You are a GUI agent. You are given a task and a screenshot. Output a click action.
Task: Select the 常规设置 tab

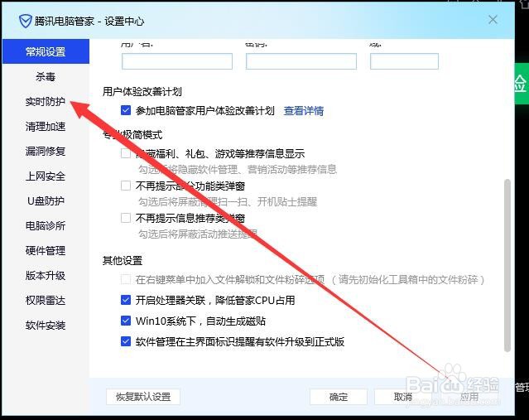tap(46, 51)
